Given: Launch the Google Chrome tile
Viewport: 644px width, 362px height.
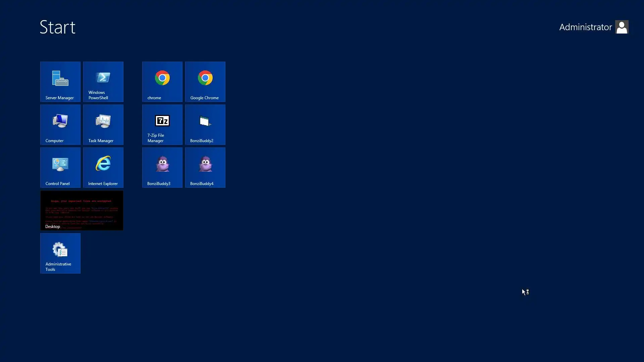Looking at the screenshot, I should (x=205, y=81).
